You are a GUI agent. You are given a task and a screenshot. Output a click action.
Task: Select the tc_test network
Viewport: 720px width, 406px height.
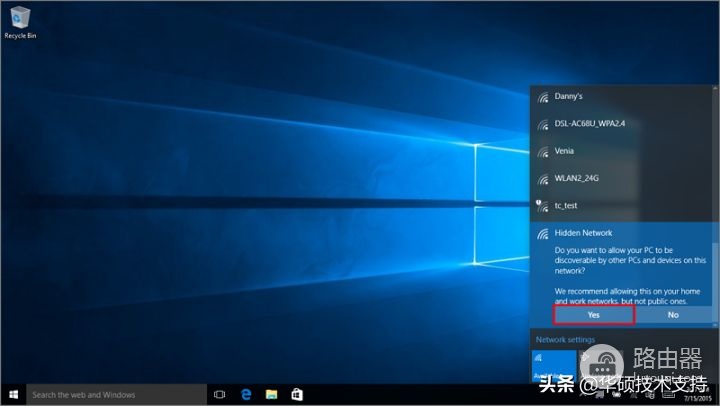tap(622, 206)
